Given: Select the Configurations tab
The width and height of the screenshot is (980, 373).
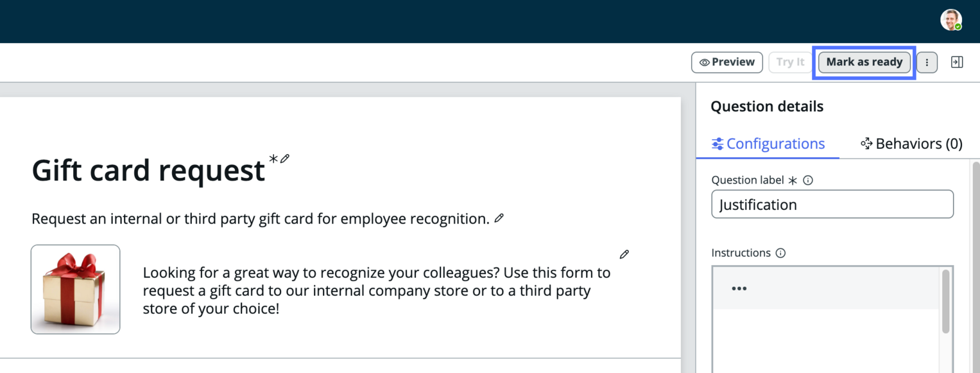Looking at the screenshot, I should click(768, 144).
